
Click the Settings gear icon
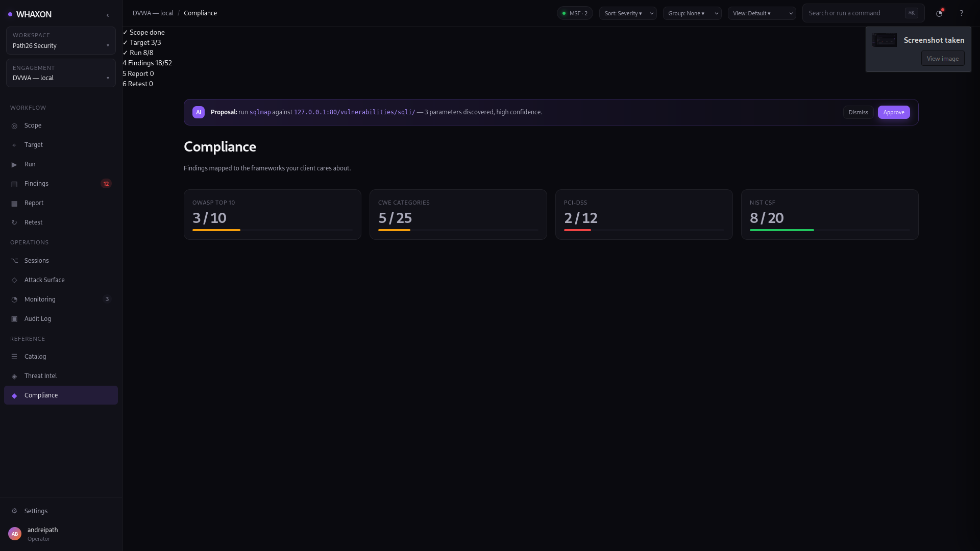click(x=14, y=511)
